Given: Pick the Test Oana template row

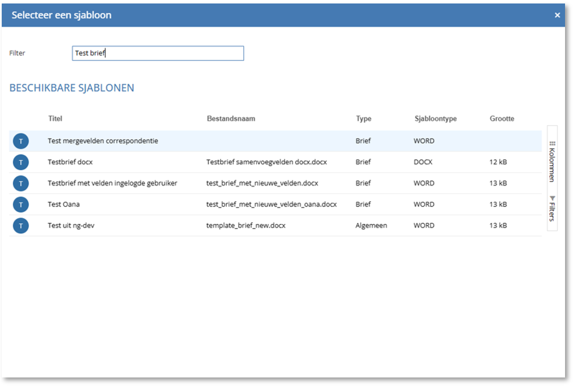Looking at the screenshot, I should pos(64,205).
